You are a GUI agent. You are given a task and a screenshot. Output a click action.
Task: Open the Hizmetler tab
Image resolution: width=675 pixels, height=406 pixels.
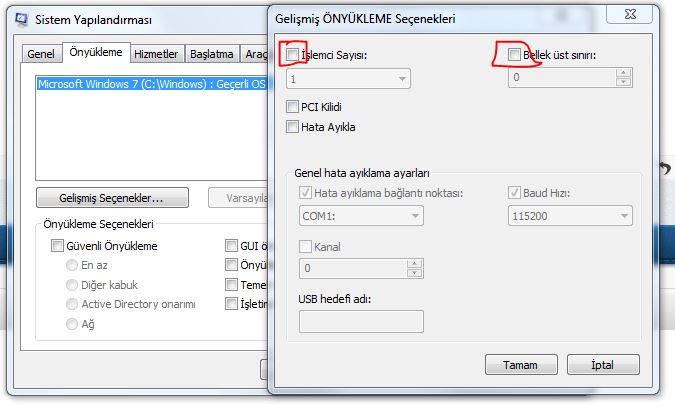[x=156, y=54]
